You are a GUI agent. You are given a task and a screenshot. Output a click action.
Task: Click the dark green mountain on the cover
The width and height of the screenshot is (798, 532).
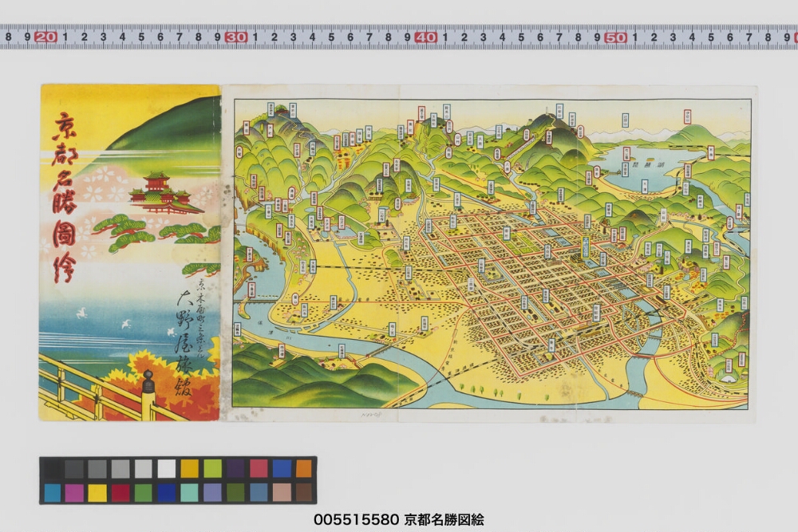172,128
